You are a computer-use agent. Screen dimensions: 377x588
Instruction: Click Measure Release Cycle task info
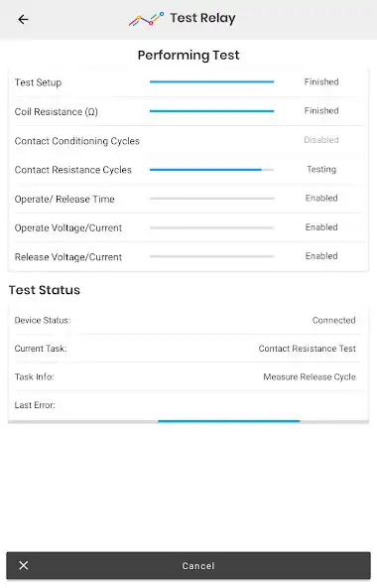click(310, 376)
